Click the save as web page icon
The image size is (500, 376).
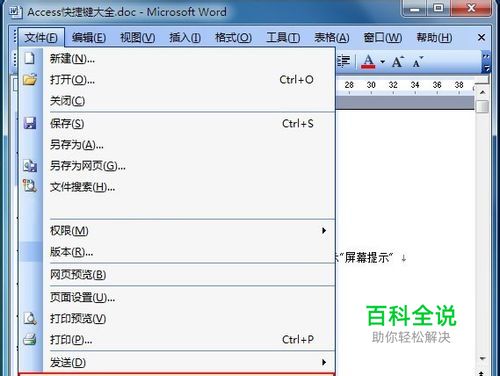[30, 166]
